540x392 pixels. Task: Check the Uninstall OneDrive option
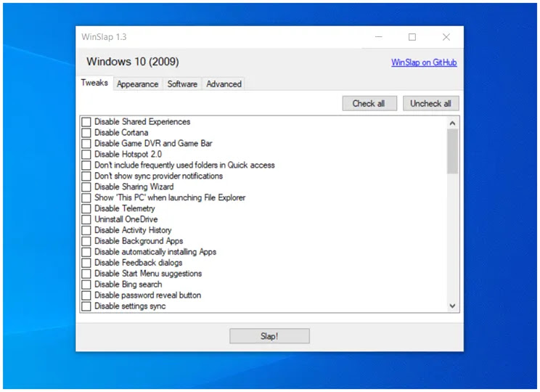click(x=86, y=219)
